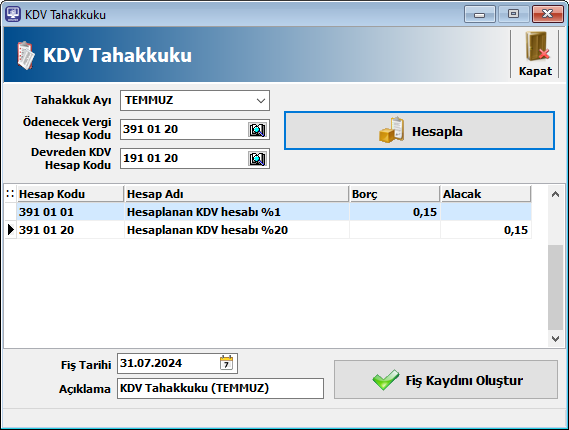Click the scrollbar down arrow in the grid

point(555,339)
